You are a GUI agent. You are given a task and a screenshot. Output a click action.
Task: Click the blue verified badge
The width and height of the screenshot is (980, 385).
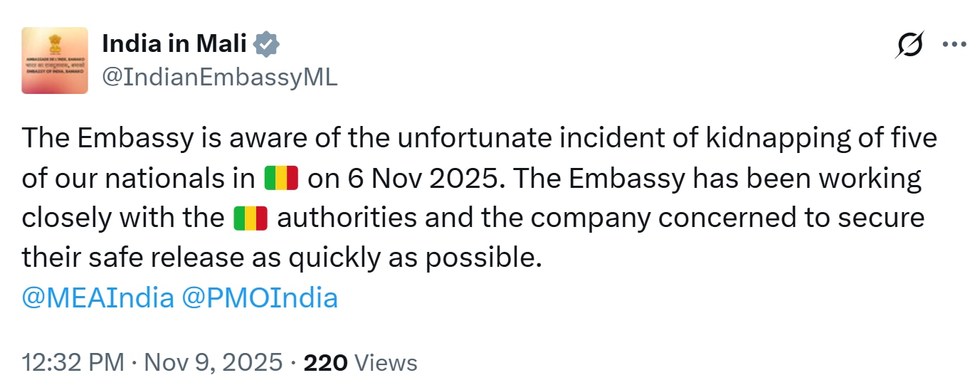pos(268,45)
